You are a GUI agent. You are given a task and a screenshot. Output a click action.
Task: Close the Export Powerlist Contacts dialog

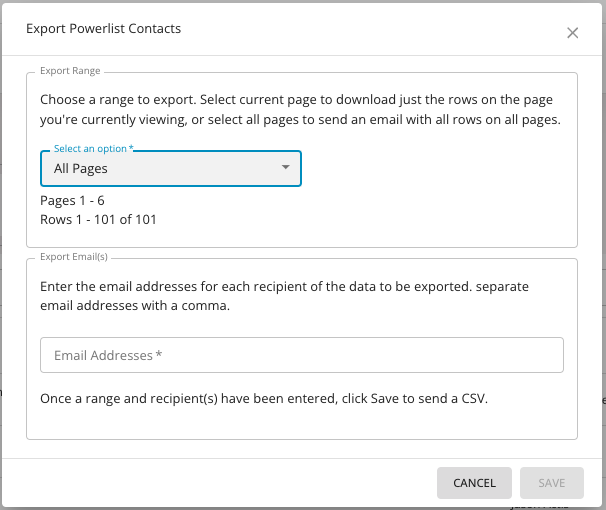point(572,33)
